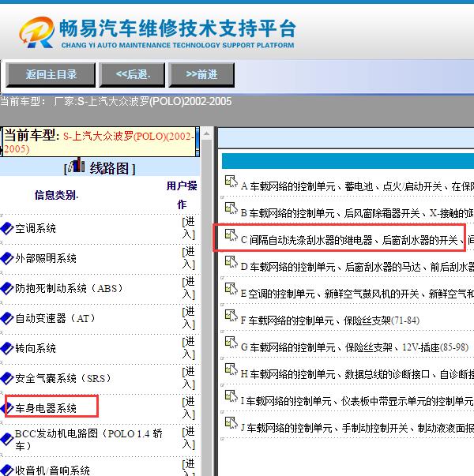Open BCC发动机电路图（POLO 1.4 轿车）
Viewport: 474px width, 476px height.
(x=88, y=439)
